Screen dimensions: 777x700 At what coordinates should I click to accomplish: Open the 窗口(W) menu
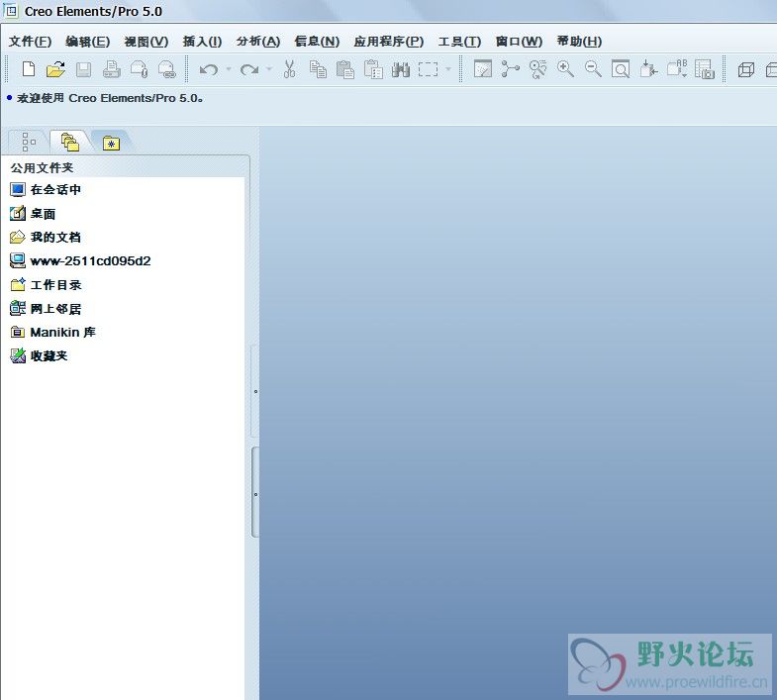point(520,42)
